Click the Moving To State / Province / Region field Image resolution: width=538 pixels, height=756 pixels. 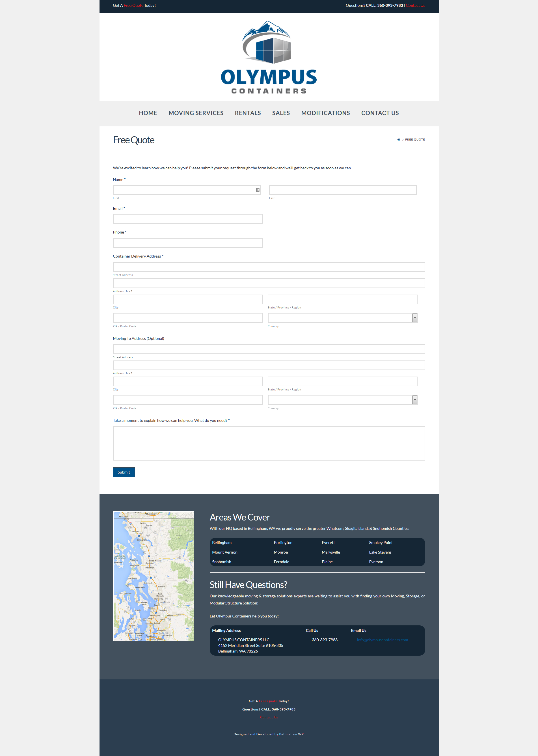pyautogui.click(x=342, y=381)
